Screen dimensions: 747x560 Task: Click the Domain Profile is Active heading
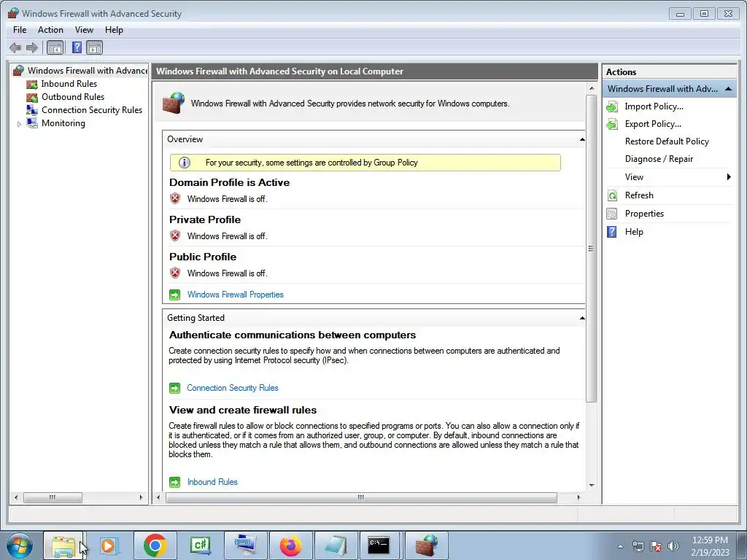tap(229, 182)
